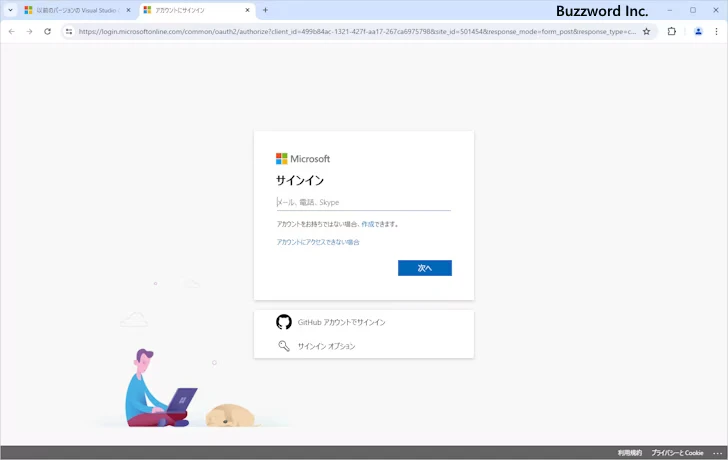Open the browser extensions puzzle icon

(671, 32)
